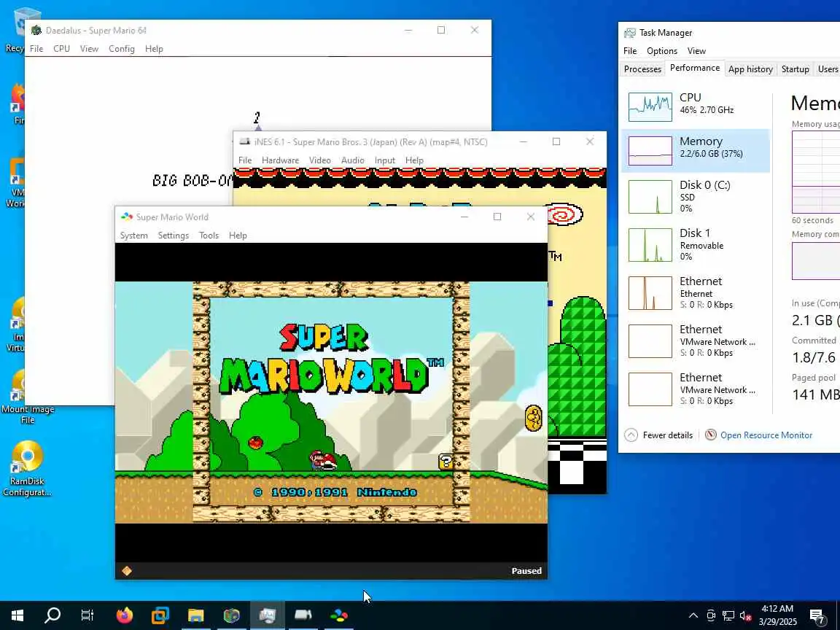Viewport: 840px width, 630px height.
Task: Open View menu in Daedalus window
Action: [x=89, y=49]
